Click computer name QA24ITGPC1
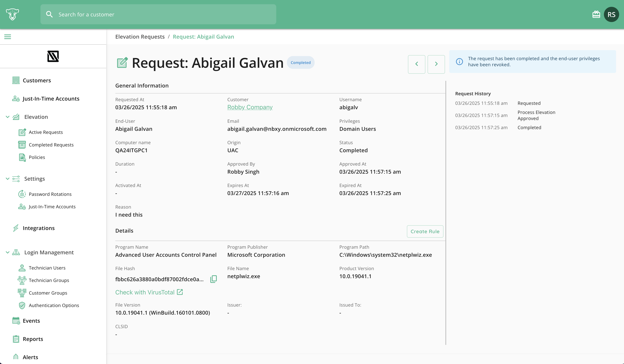Viewport: 624px width, 364px height. pos(131,150)
